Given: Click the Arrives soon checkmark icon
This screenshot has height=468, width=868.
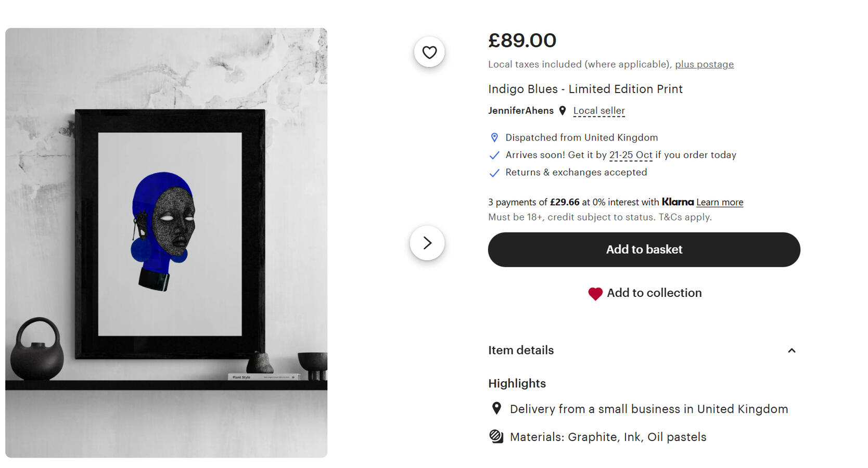Looking at the screenshot, I should click(494, 155).
